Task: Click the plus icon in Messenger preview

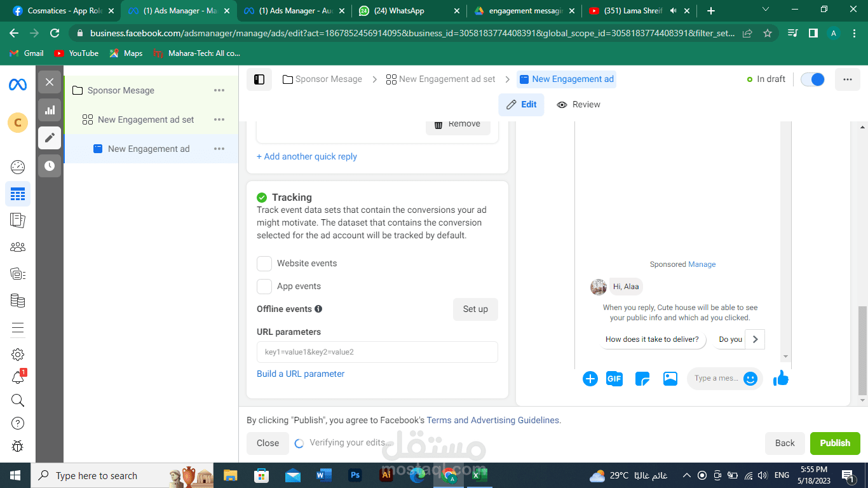Action: pyautogui.click(x=590, y=379)
